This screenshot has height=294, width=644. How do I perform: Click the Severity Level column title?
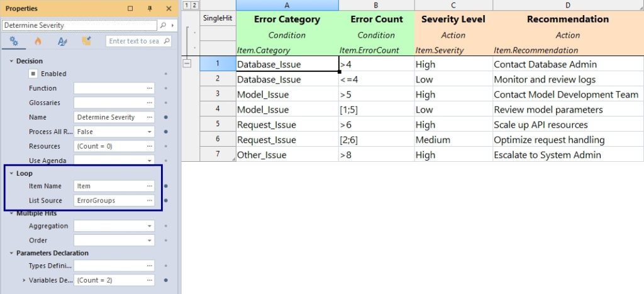click(453, 20)
